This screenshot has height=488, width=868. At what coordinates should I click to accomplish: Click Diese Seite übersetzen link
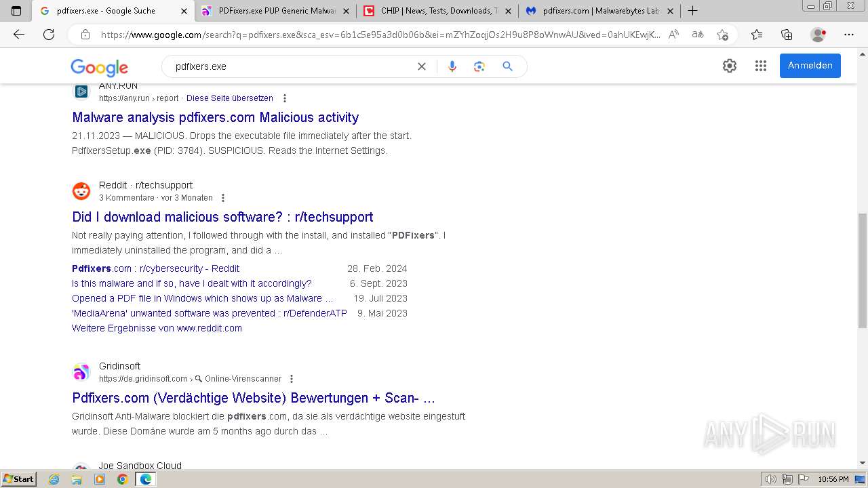pyautogui.click(x=230, y=98)
